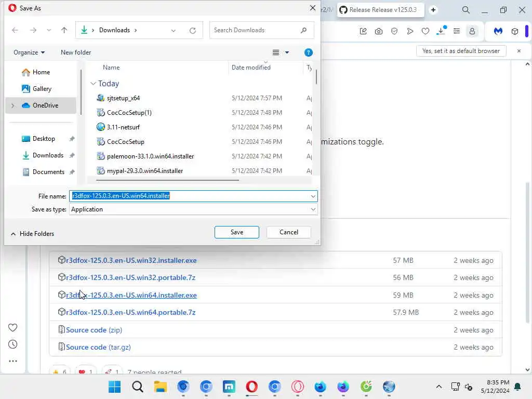Open the Save as type combo box
532x399 pixels.
coord(193,209)
